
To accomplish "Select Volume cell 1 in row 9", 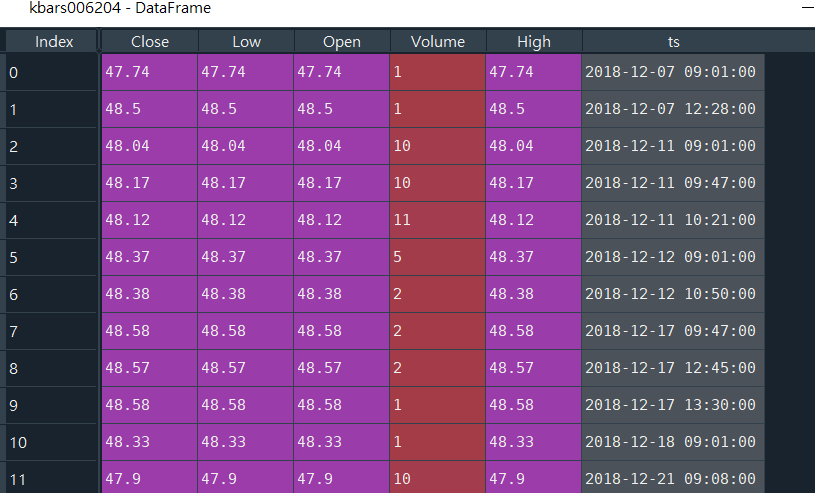I will [438, 405].
